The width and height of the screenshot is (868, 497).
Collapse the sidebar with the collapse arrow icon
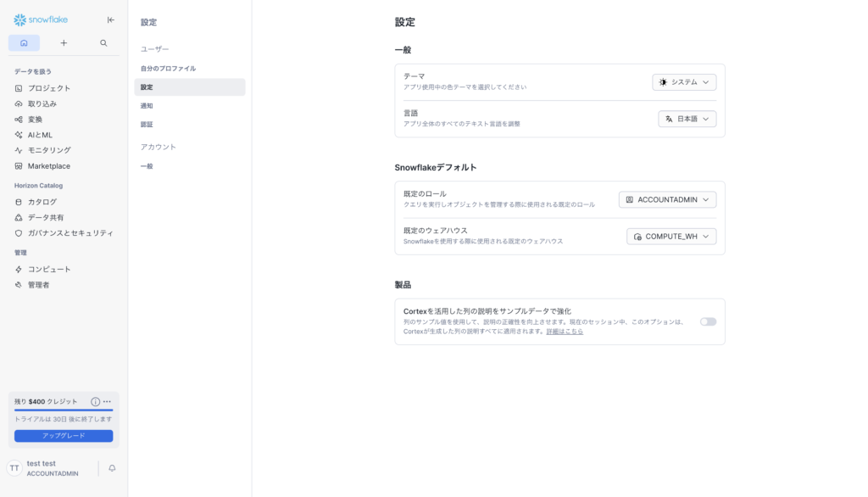pyautogui.click(x=110, y=20)
